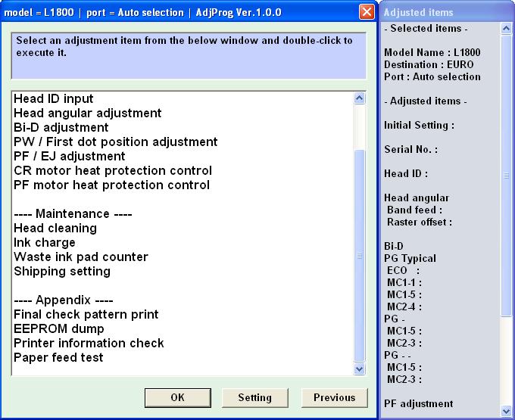The width and height of the screenshot is (515, 420).
Task: Open the Setting button
Action: [x=255, y=398]
